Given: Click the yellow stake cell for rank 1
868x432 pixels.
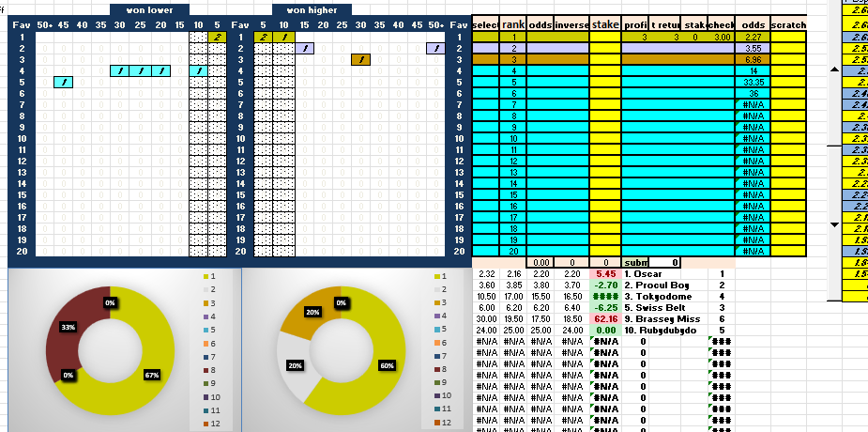Looking at the screenshot, I should coord(605,38).
